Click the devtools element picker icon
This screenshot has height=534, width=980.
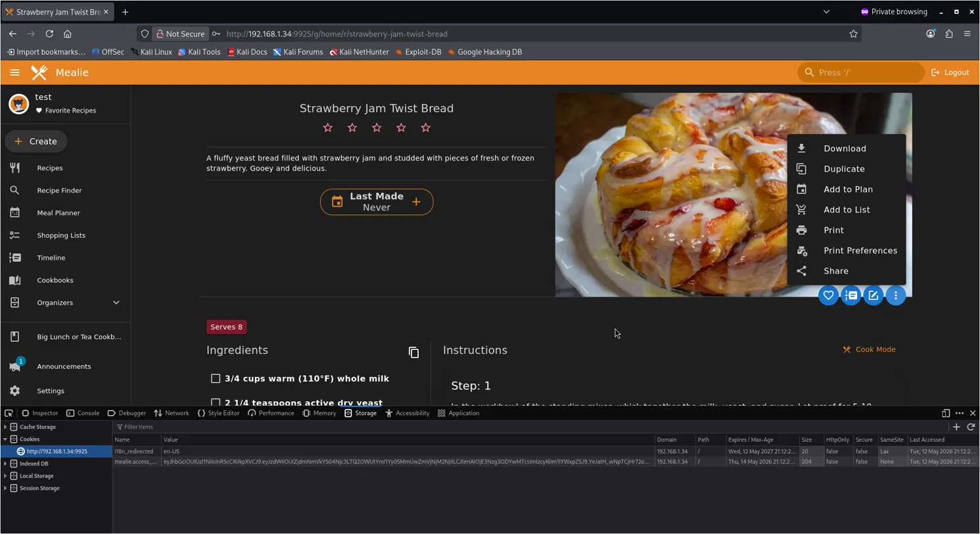pyautogui.click(x=9, y=413)
